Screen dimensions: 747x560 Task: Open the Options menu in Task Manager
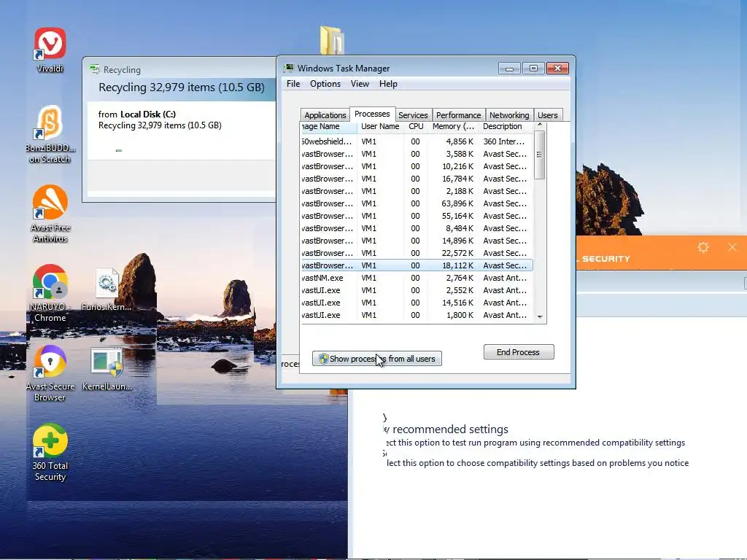click(325, 84)
